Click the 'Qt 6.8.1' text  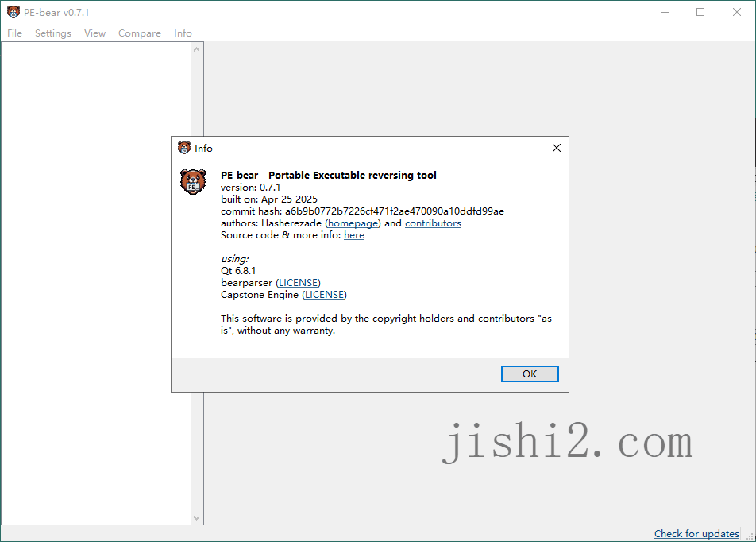238,271
